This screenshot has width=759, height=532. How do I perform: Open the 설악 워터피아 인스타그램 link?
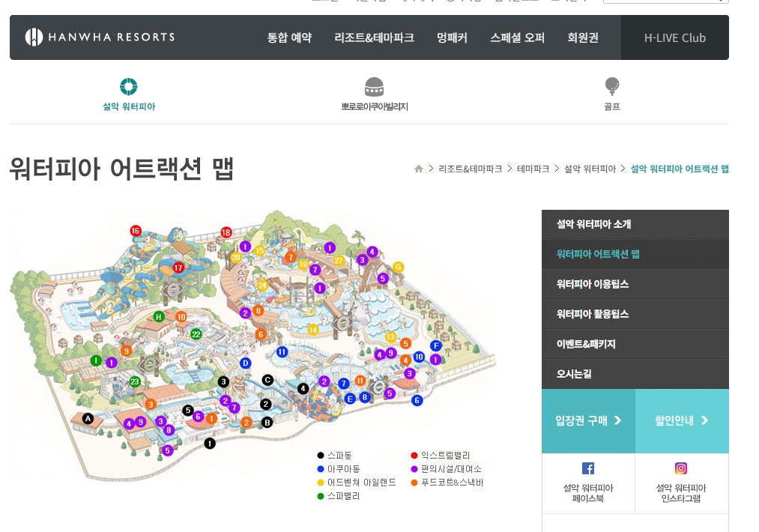681,493
